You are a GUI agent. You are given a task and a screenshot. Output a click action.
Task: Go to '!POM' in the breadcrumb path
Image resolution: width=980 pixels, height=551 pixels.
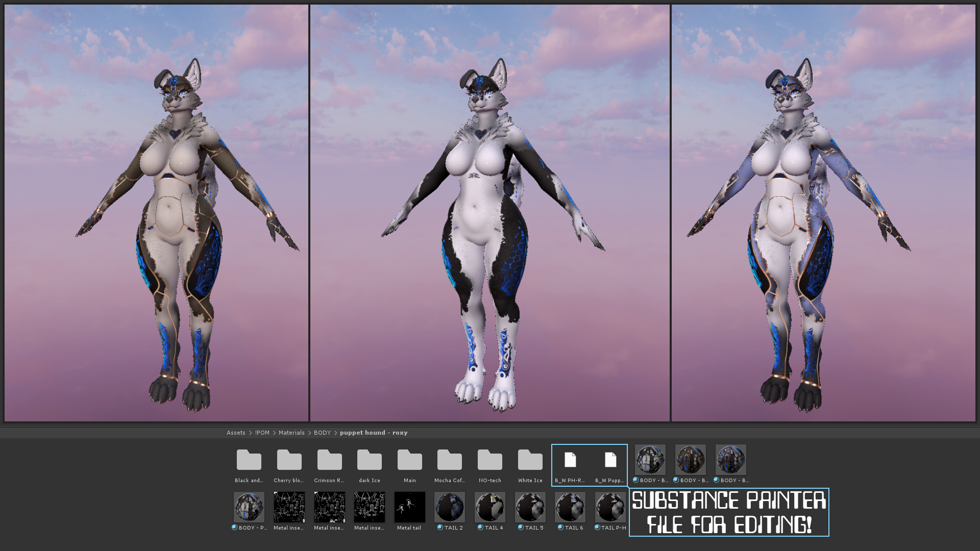(262, 433)
